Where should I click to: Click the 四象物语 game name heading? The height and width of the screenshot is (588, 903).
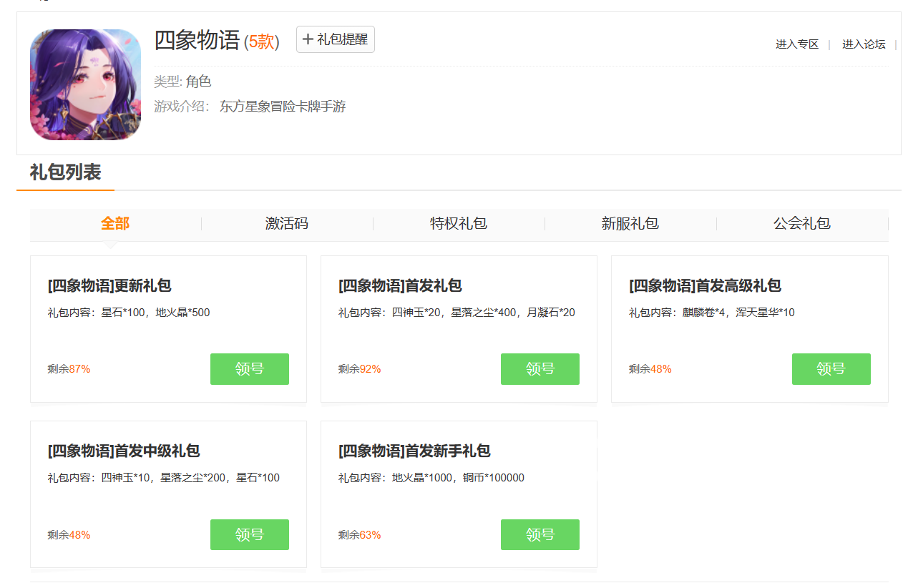(197, 41)
